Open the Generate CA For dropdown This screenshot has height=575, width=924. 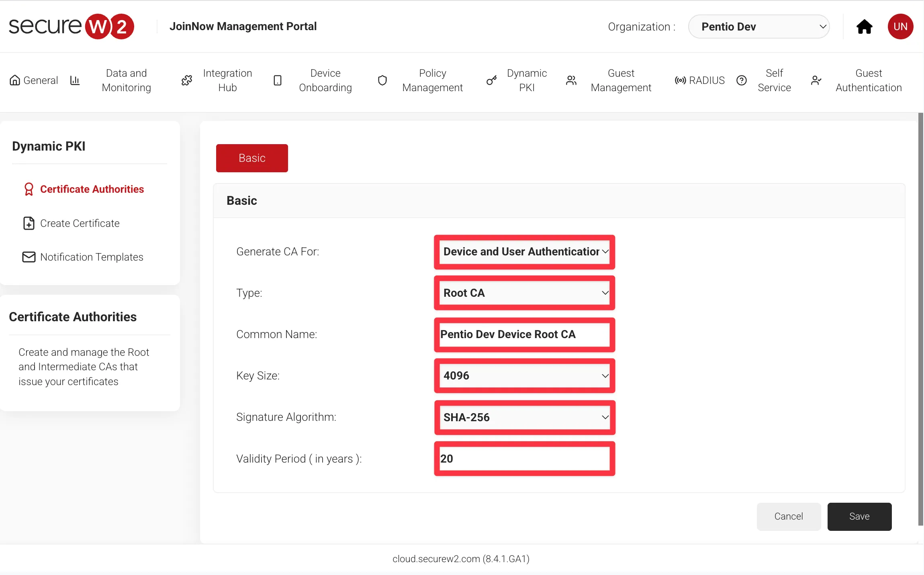point(524,252)
